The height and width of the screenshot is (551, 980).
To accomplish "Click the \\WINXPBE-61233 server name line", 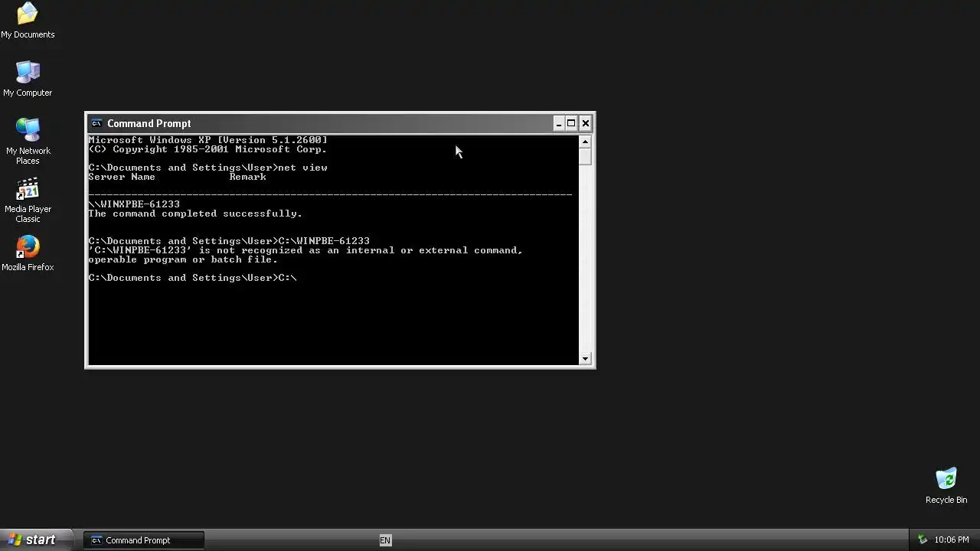I will [134, 204].
